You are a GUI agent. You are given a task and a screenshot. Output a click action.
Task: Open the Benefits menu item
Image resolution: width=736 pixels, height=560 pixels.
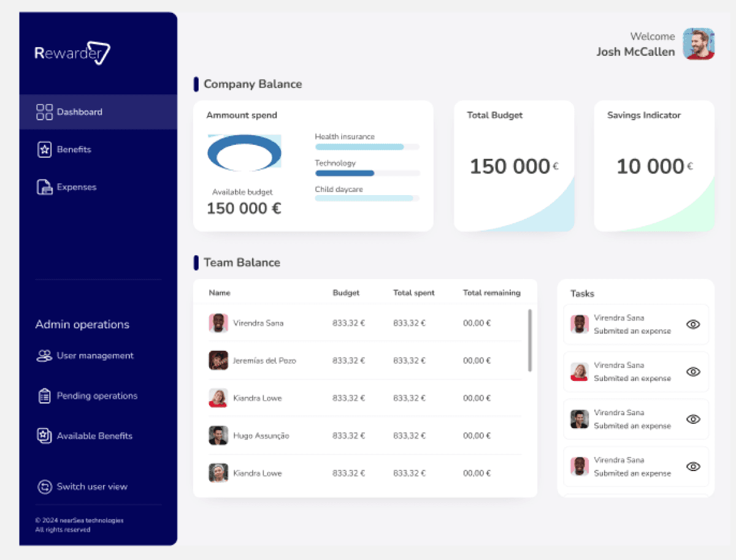coord(74,150)
